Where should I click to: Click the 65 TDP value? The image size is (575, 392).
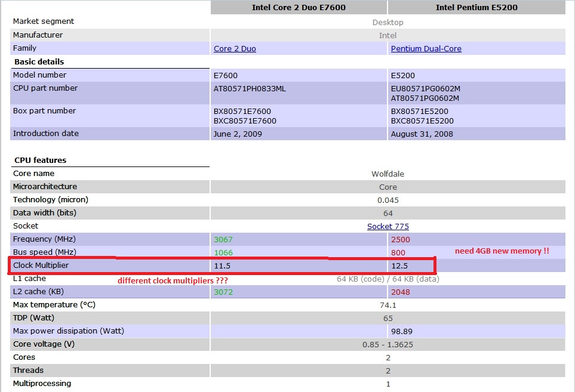click(x=388, y=319)
